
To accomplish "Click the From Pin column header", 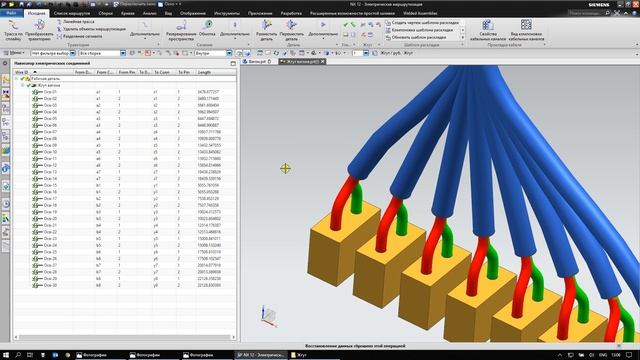I will (127, 72).
